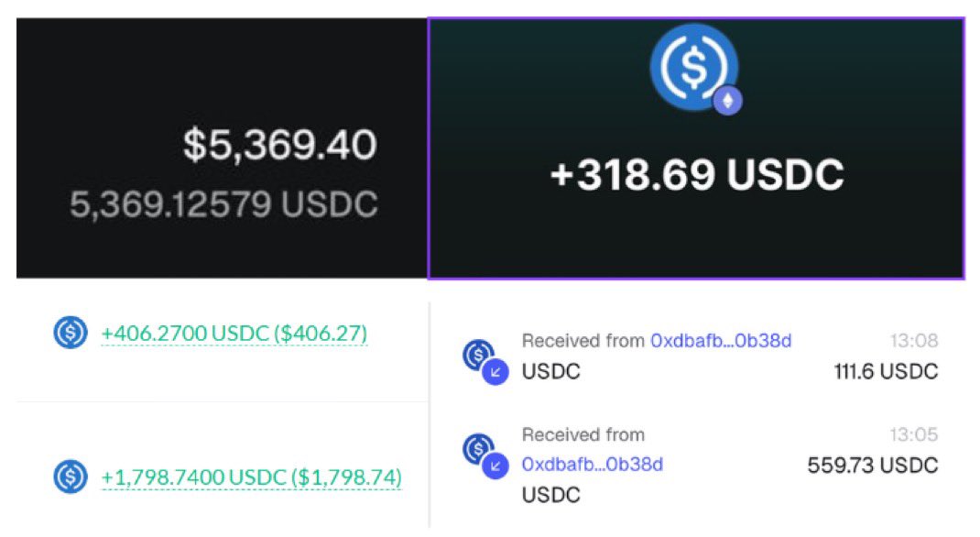Click the large USDC coin icon
The image size is (980, 537).
(692, 68)
